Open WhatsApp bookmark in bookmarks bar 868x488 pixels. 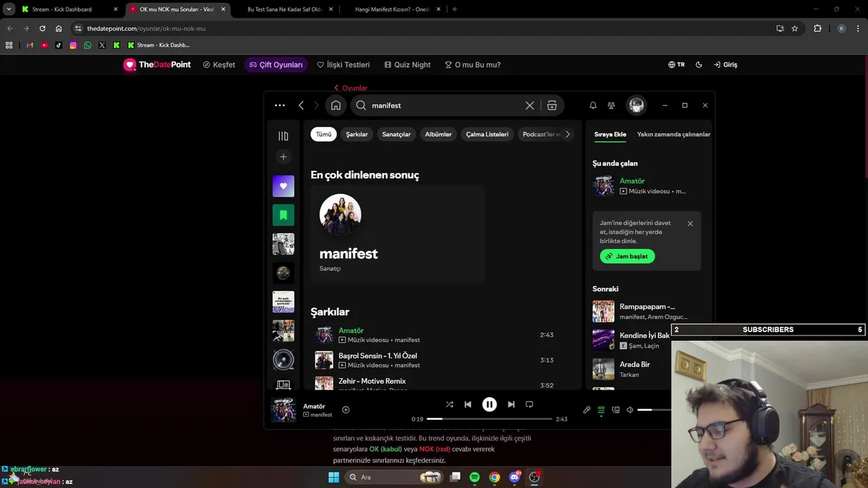point(87,45)
